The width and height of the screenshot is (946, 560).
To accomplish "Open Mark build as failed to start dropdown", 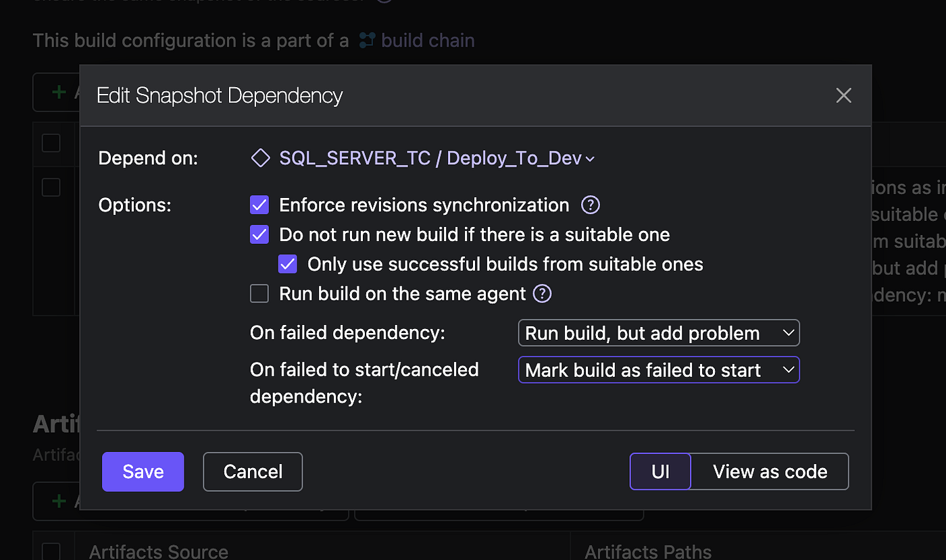I will click(659, 370).
